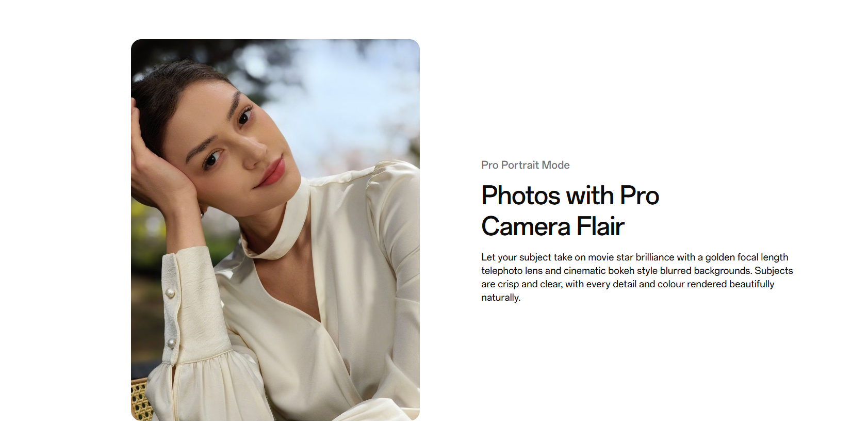Click the word "Subjects" ending the second line
The image size is (868, 441).
tap(774, 271)
